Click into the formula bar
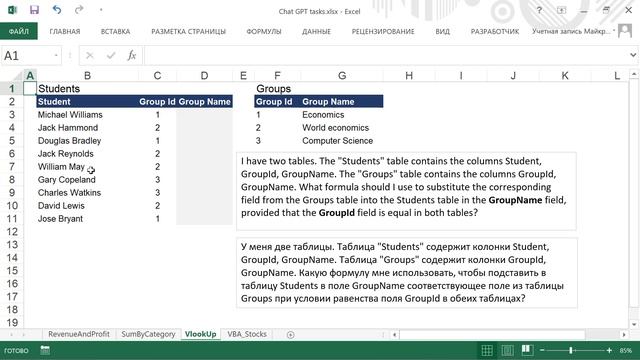Viewport: 640px width, 360px height. pyautogui.click(x=385, y=56)
